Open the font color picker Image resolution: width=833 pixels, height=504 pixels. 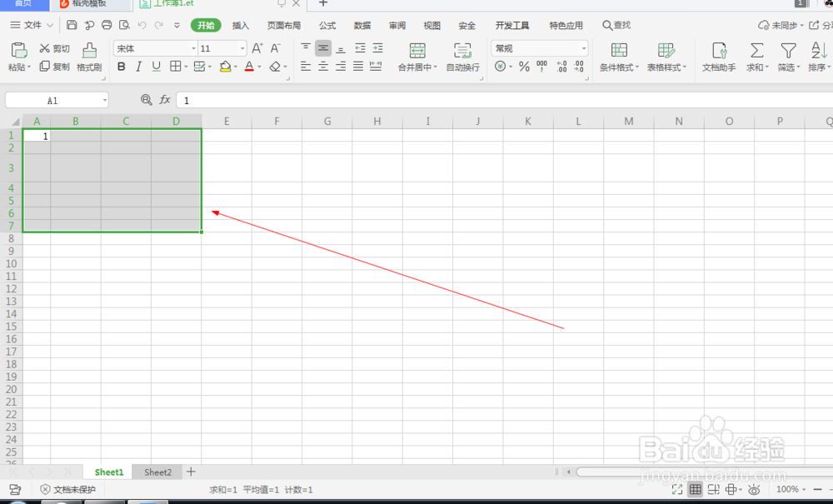(x=248, y=67)
